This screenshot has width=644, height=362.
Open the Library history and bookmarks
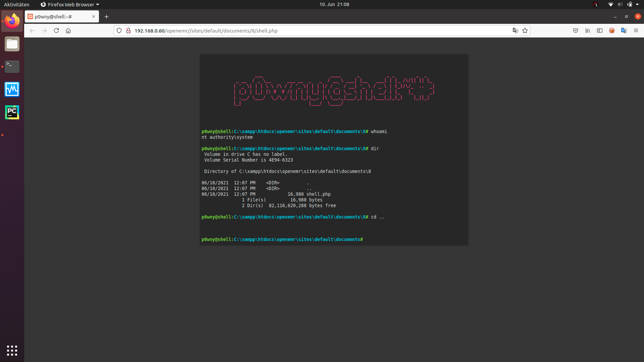pos(588,31)
